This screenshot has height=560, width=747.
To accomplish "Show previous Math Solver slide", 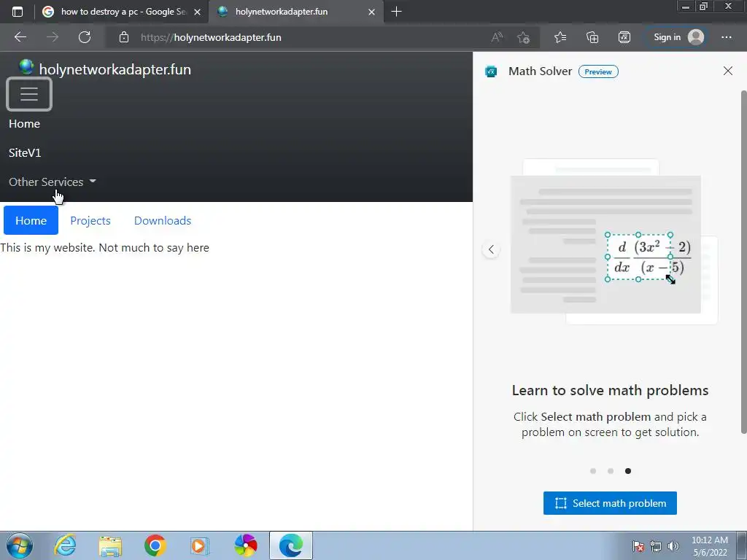I will (x=491, y=249).
